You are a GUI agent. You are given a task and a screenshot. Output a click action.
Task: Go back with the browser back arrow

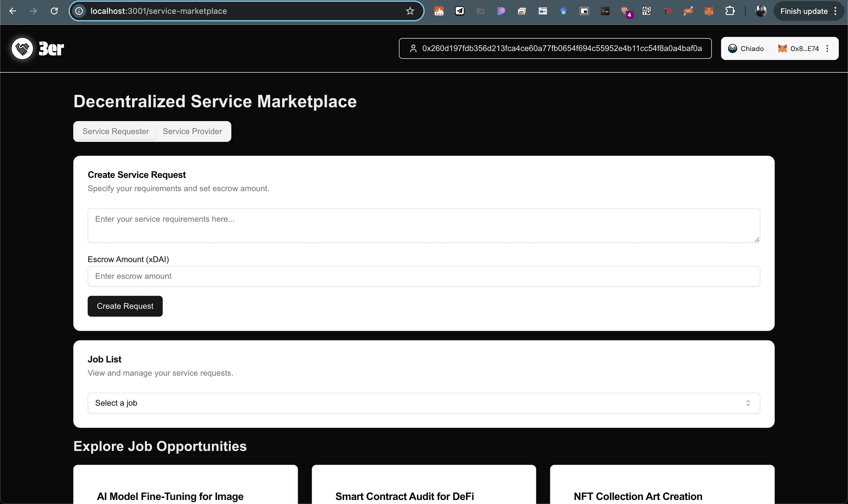(13, 11)
